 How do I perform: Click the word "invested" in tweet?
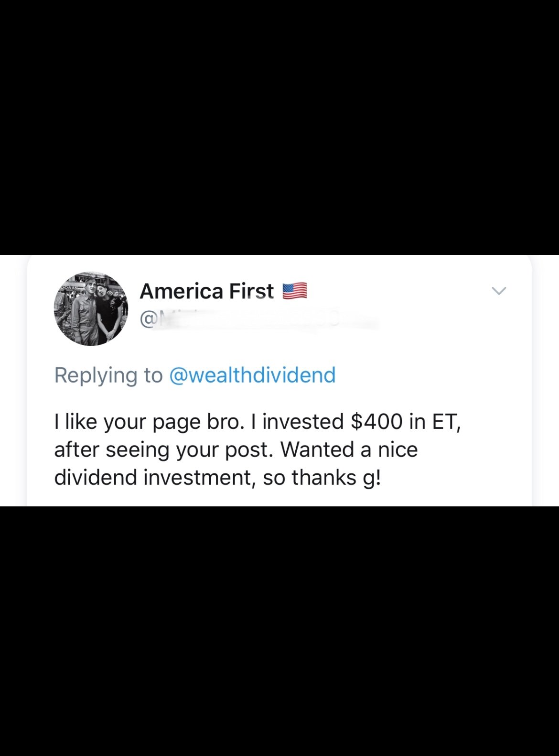(x=303, y=421)
